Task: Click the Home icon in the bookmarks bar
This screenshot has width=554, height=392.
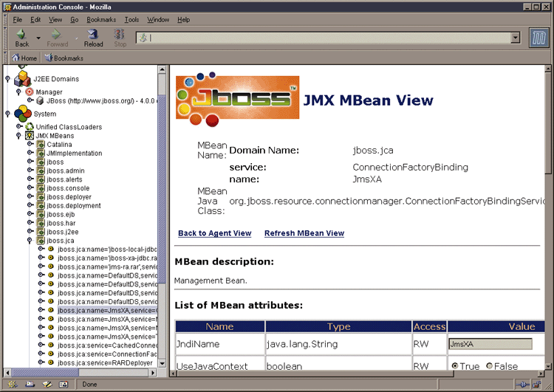Action: [x=16, y=58]
